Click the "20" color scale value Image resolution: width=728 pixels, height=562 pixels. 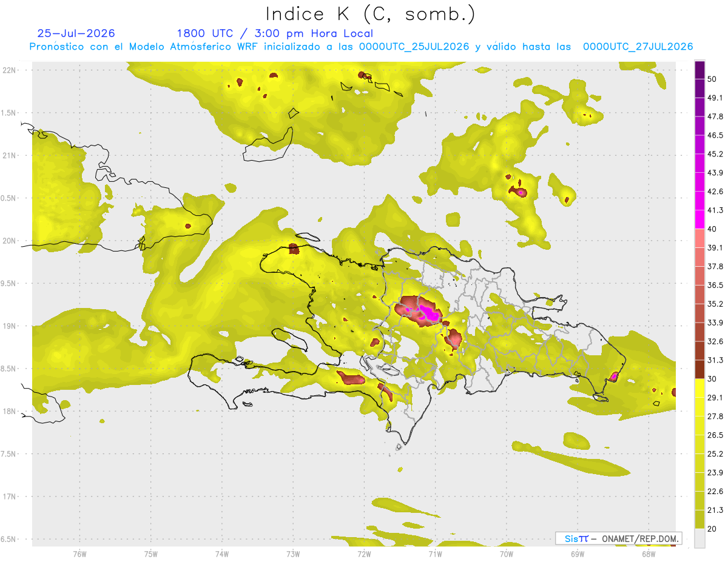coord(712,529)
